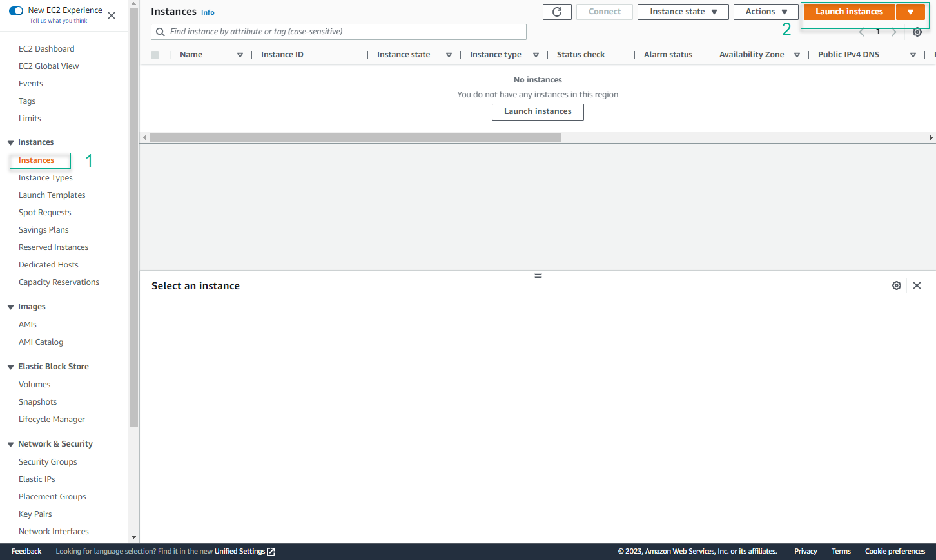Screen dimensions: 936x560
Task: Go to next page arrow
Action: (894, 32)
